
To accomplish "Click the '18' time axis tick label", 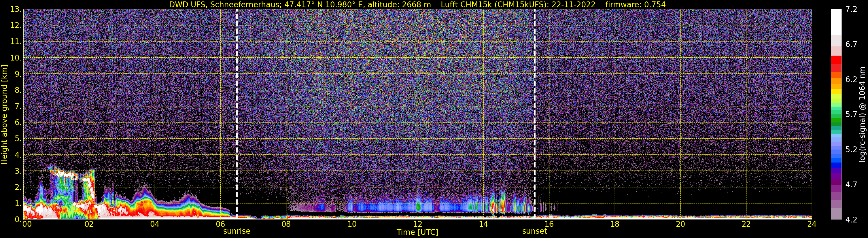I will tap(614, 224).
